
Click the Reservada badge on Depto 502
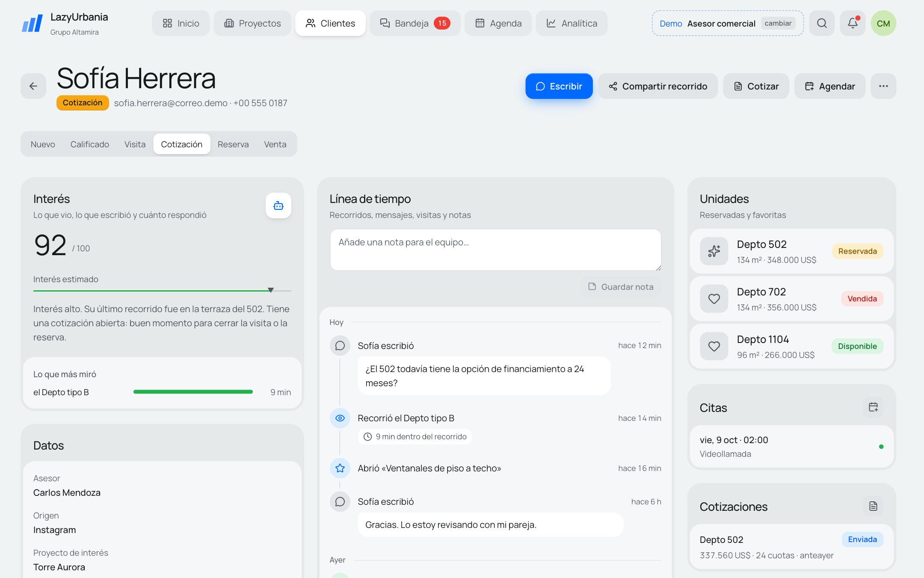click(857, 251)
